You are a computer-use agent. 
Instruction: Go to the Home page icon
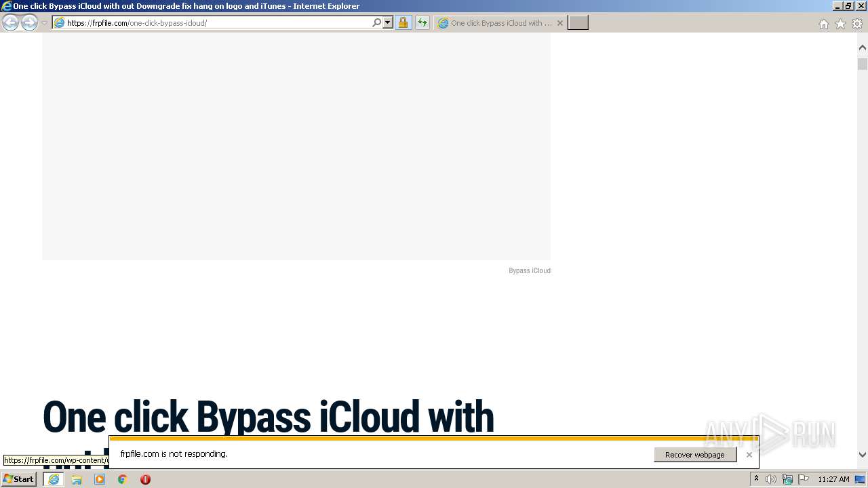[x=823, y=24]
